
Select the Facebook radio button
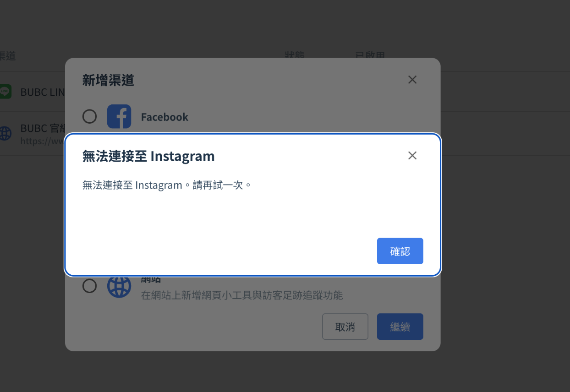point(89,116)
